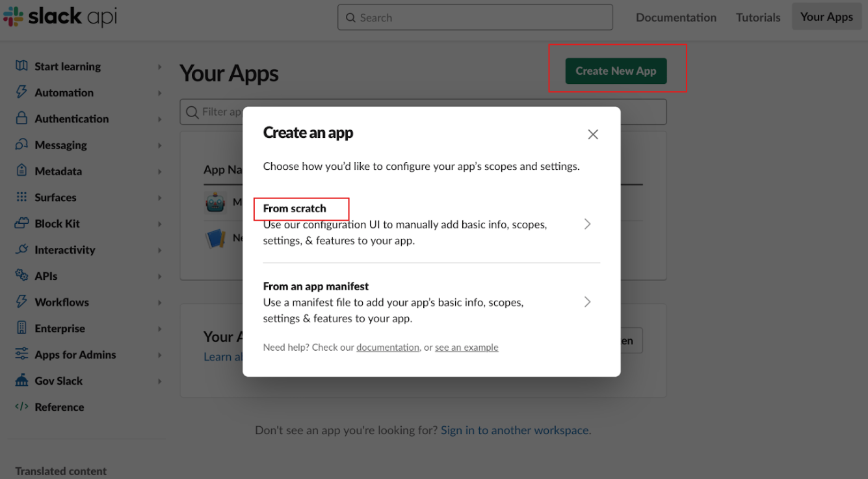Click the Automation lightning bolt icon
Image resolution: width=868 pixels, height=479 pixels.
click(x=21, y=92)
